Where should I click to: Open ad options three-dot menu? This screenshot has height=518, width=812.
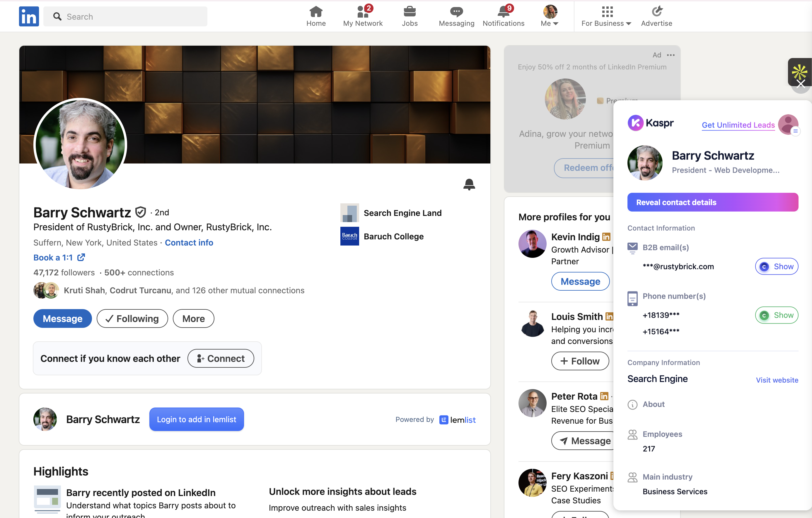(x=671, y=55)
